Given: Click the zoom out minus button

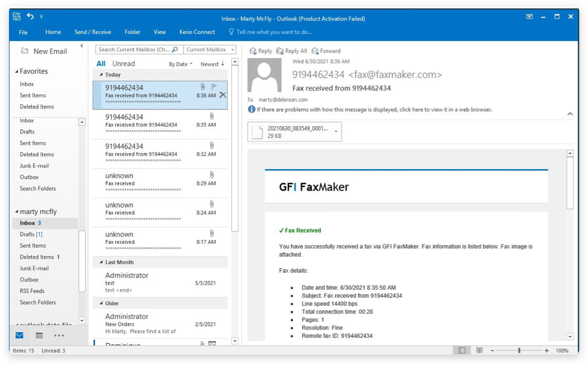Looking at the screenshot, I should coord(492,351).
